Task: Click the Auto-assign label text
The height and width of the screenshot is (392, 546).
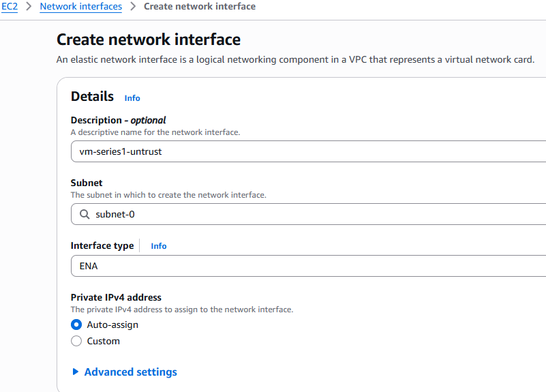Action: 112,325
